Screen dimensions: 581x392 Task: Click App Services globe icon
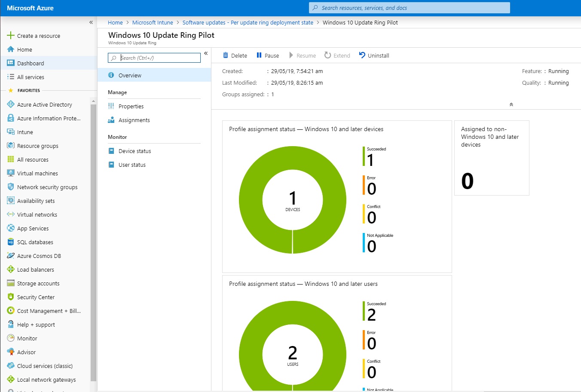coord(11,228)
